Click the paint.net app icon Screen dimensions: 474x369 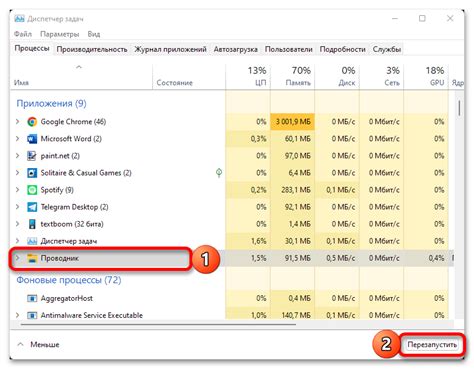coord(32,156)
